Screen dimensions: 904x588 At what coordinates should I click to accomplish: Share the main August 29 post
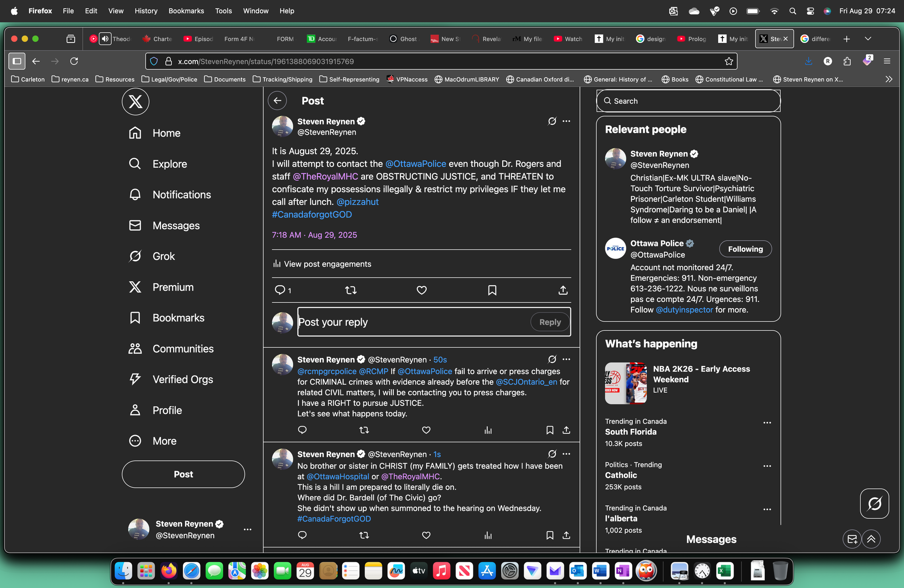pos(563,290)
